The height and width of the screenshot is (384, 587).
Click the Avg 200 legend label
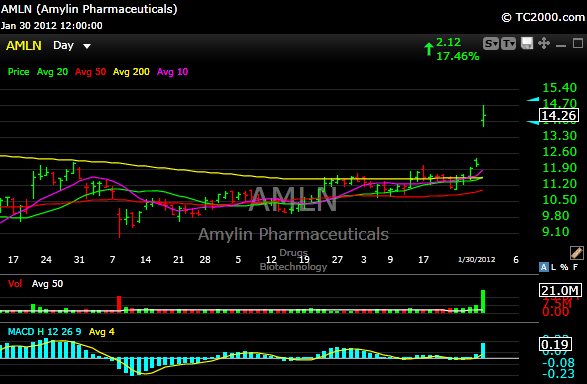tap(131, 72)
